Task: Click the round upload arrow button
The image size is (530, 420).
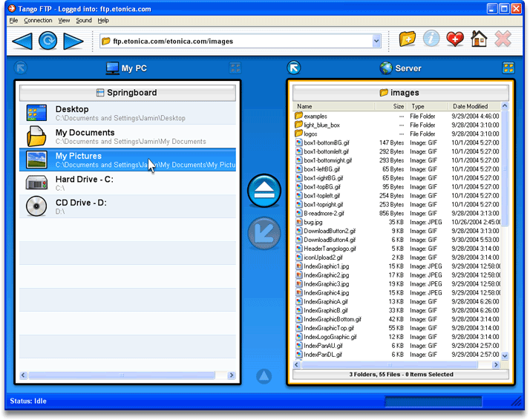Action: pyautogui.click(x=264, y=191)
